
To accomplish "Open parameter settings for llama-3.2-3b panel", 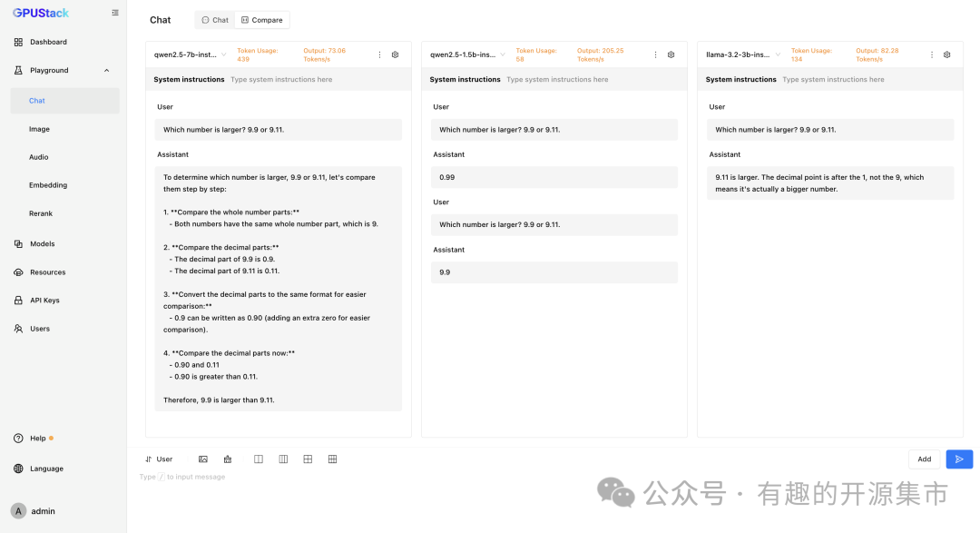I will (x=946, y=54).
